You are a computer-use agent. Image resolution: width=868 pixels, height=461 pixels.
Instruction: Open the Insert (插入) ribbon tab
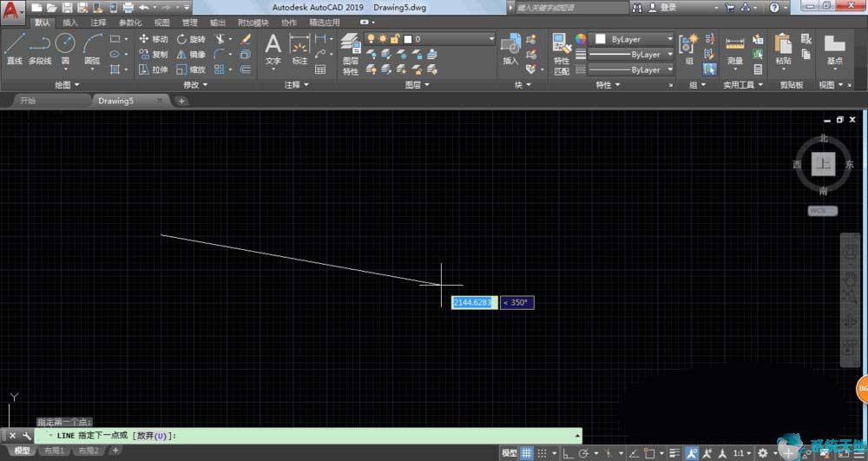(x=70, y=23)
